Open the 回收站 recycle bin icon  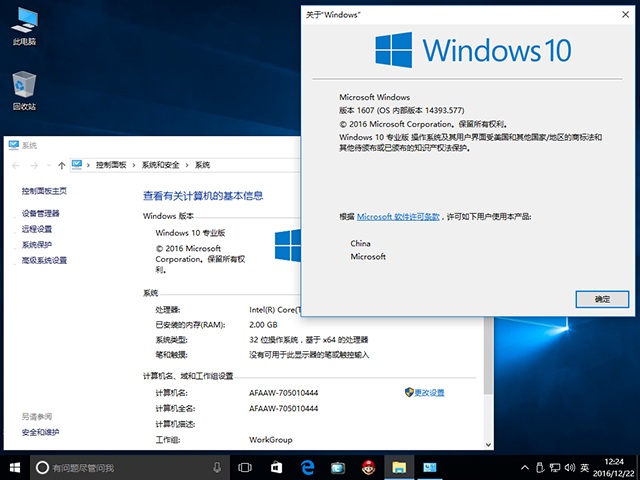click(x=24, y=87)
